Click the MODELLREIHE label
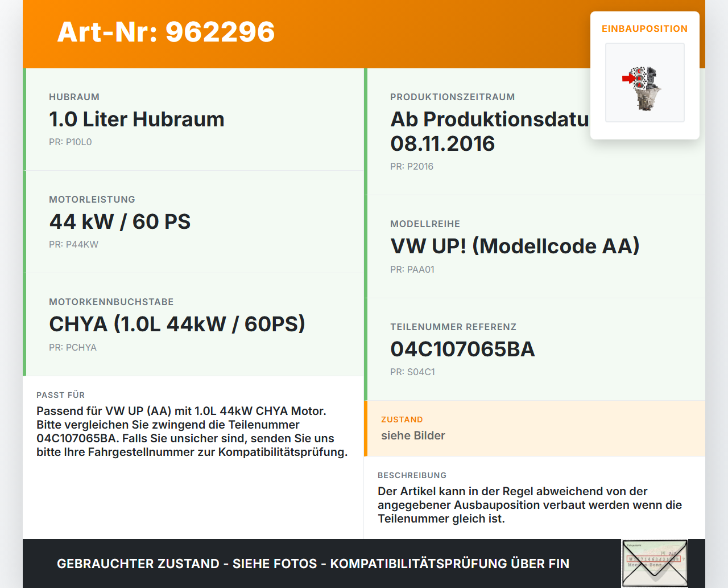Image resolution: width=728 pixels, height=588 pixels. tap(425, 224)
